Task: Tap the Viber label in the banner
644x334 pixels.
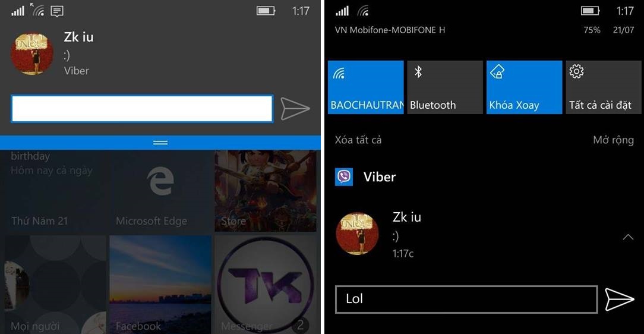Action: (x=77, y=71)
